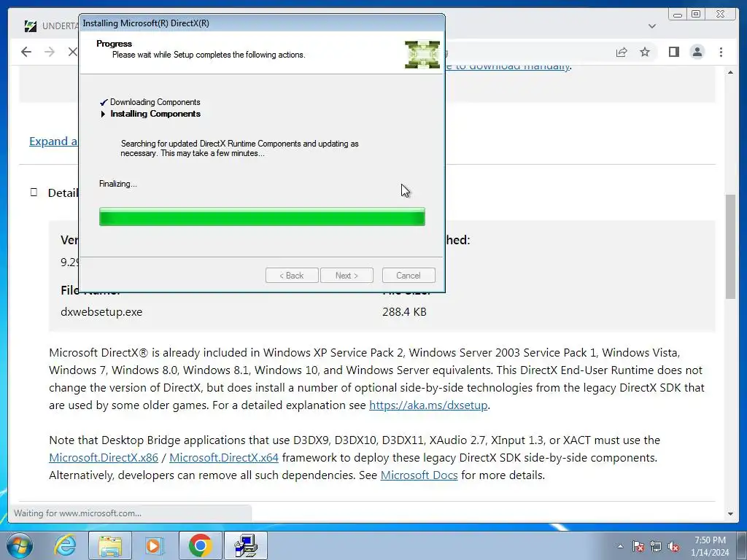Click the Next button in DirectX setup
This screenshot has height=560, width=747.
pos(347,275)
